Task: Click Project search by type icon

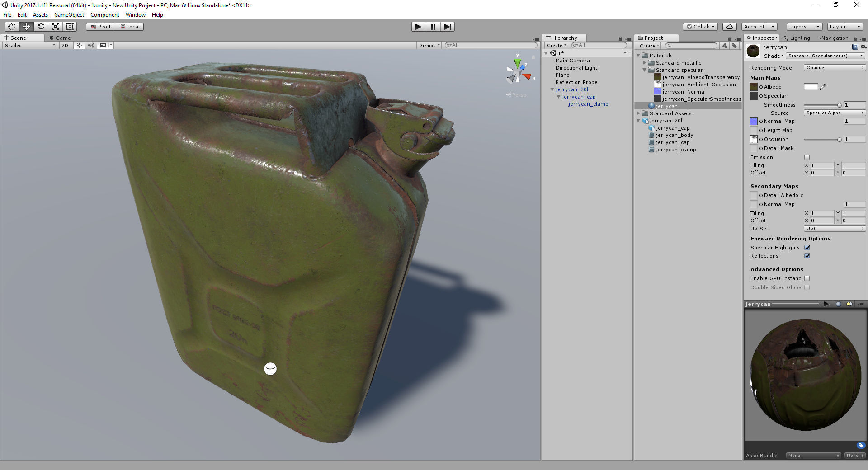Action: click(x=725, y=46)
